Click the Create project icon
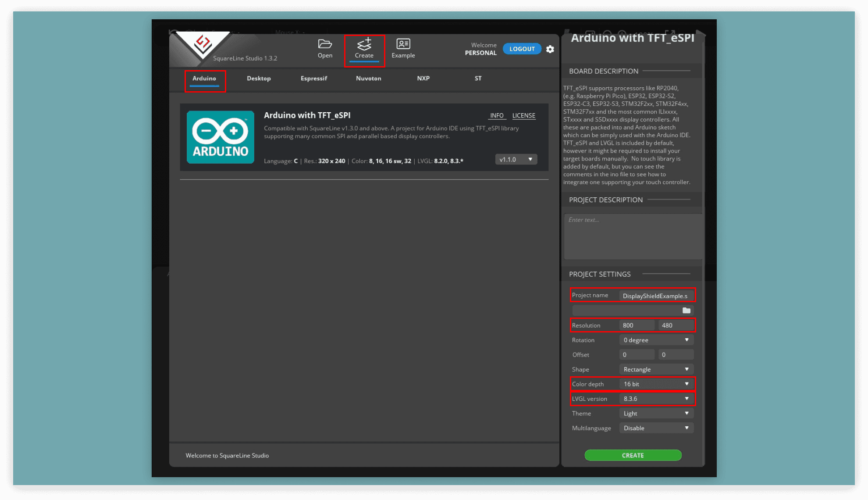Screen dimensions: 868x500 point(364,48)
